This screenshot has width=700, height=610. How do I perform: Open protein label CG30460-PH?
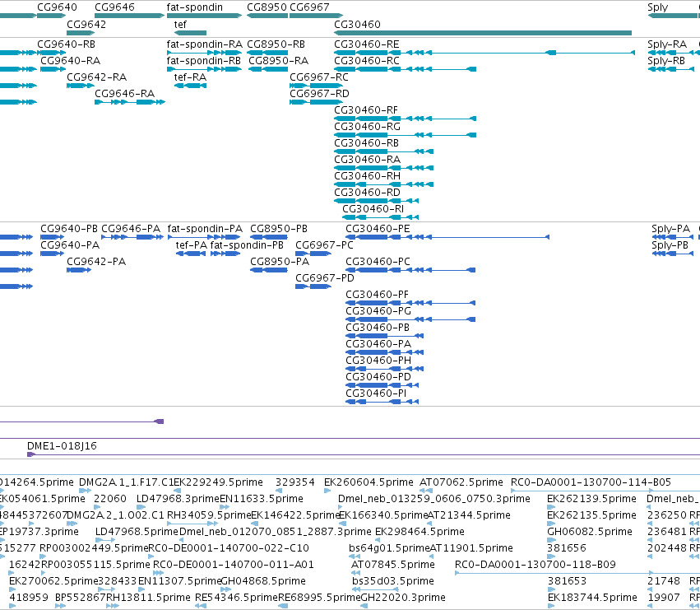click(378, 361)
